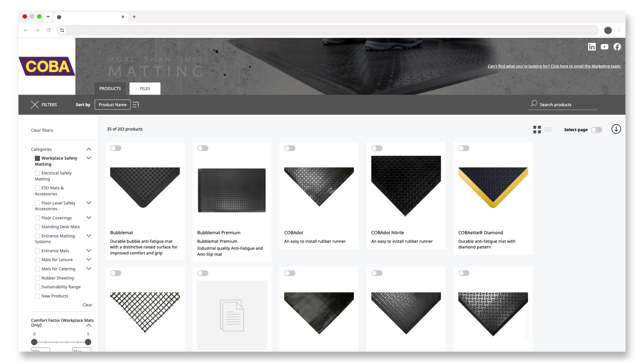Image resolution: width=644 pixels, height=362 pixels.
Task: Reload the current page
Action: 48,30
